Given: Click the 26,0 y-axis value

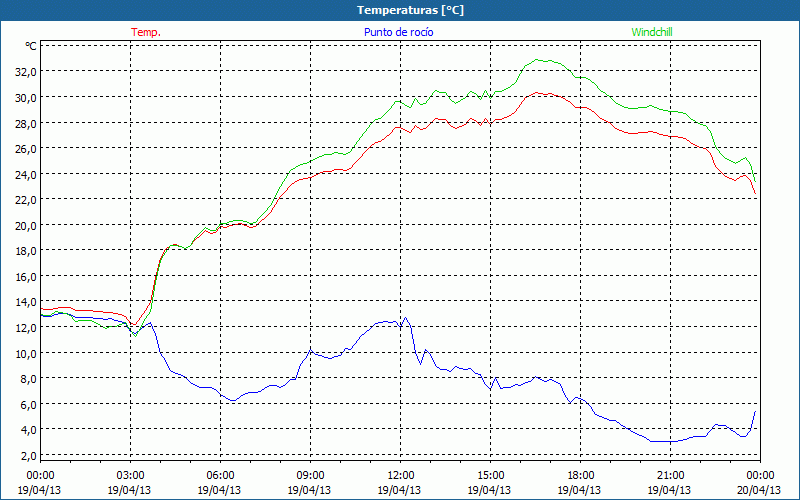Looking at the screenshot, I should [27, 148].
